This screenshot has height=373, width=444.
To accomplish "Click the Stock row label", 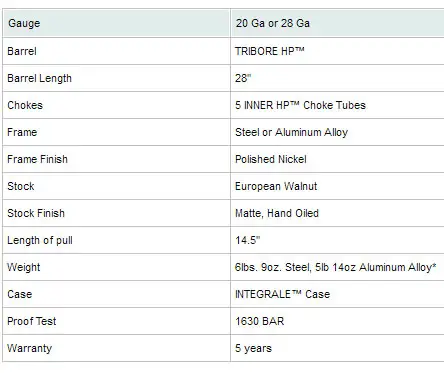I will [x=21, y=186].
